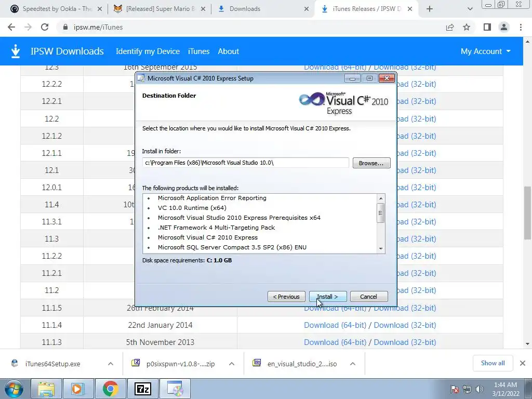Click Browse to choose install folder
The width and height of the screenshot is (532, 399).
click(371, 163)
